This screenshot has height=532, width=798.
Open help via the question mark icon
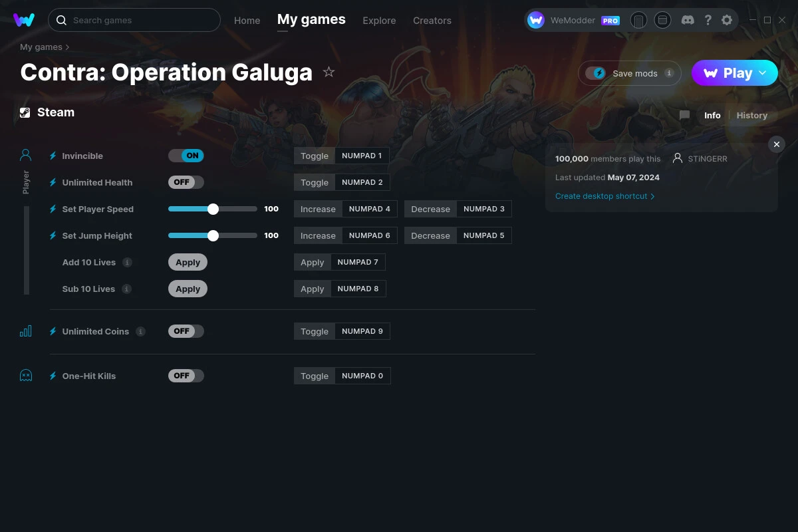click(708, 20)
